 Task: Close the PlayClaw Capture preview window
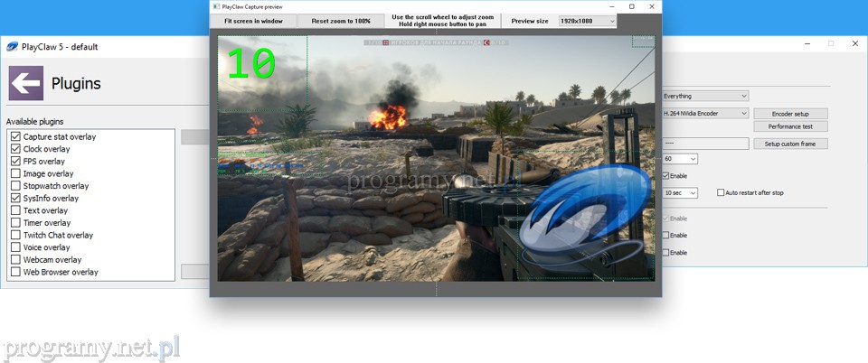(653, 6)
